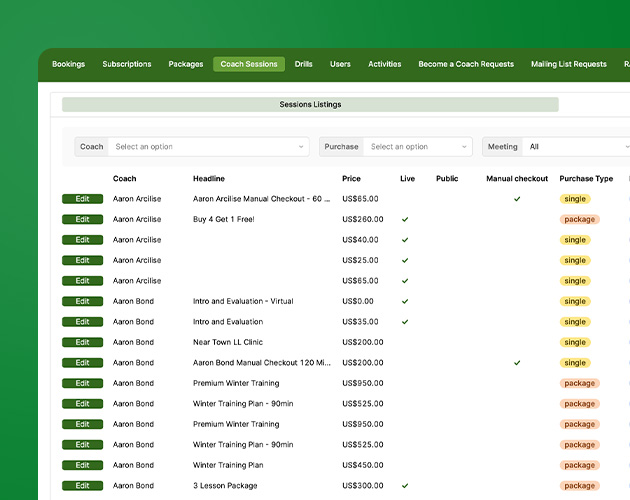
Task: Click package badge on Buy 4 Get 1 Free! row
Action: pyautogui.click(x=579, y=219)
